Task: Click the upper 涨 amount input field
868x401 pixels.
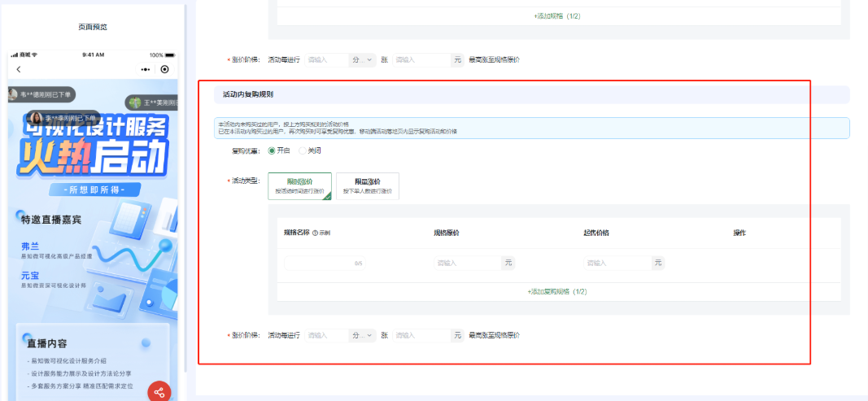Action: tap(421, 60)
